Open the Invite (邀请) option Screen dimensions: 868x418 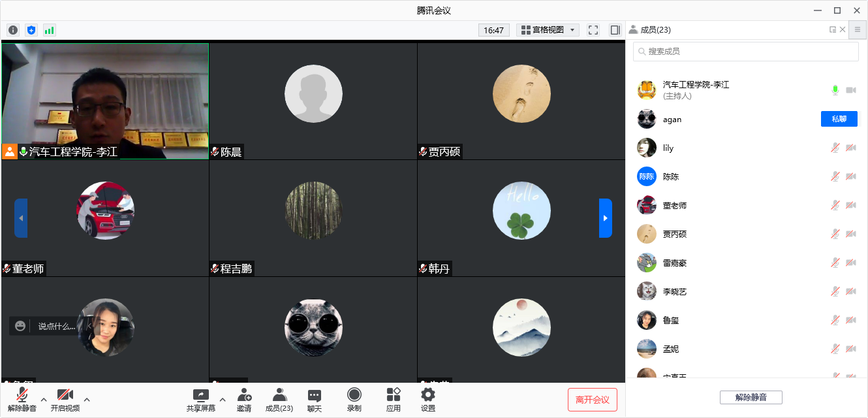[x=244, y=400]
